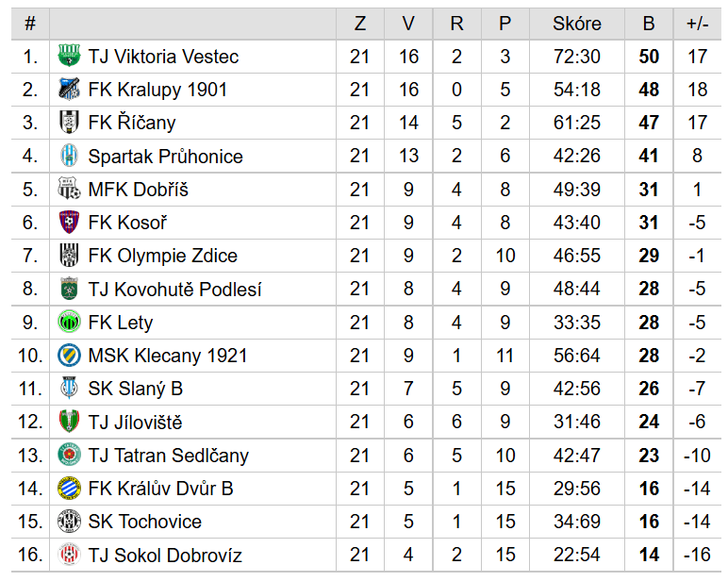Click the FK Kralupy 1901 club logo
The width and height of the screenshot is (728, 581).
coord(70,90)
